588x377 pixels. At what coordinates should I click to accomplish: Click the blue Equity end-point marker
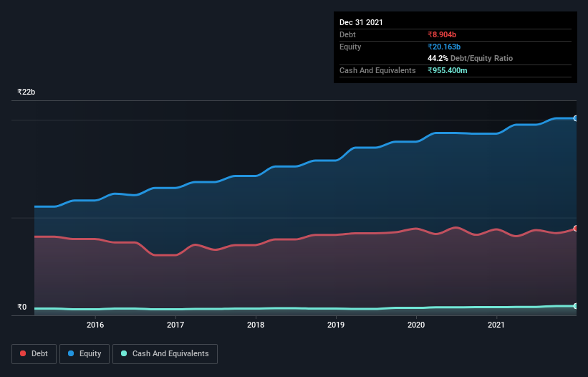576,118
